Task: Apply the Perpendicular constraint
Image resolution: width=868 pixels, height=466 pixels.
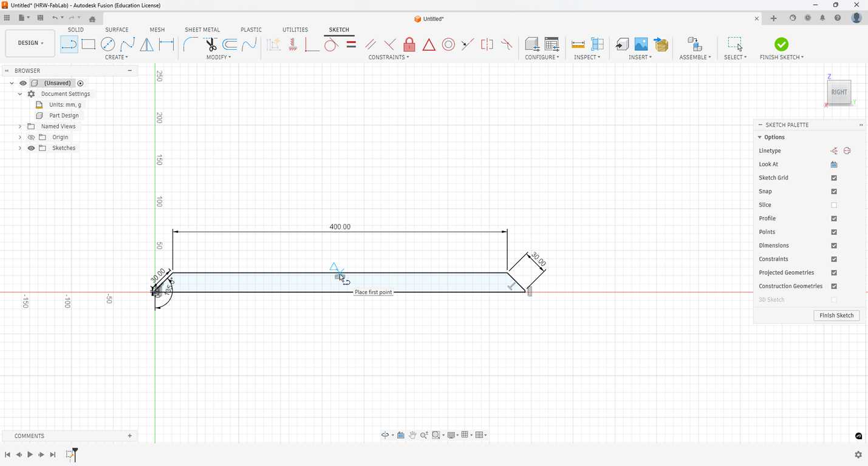Action: [390, 44]
